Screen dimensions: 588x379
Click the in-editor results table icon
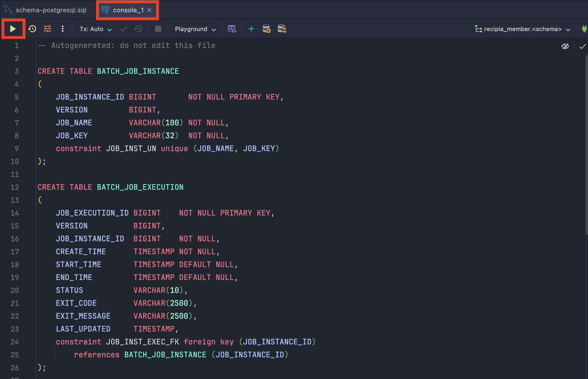[232, 29]
